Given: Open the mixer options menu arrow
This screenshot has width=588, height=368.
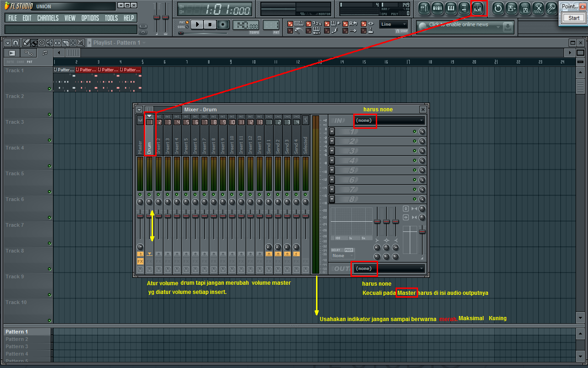Looking at the screenshot, I should 139,109.
